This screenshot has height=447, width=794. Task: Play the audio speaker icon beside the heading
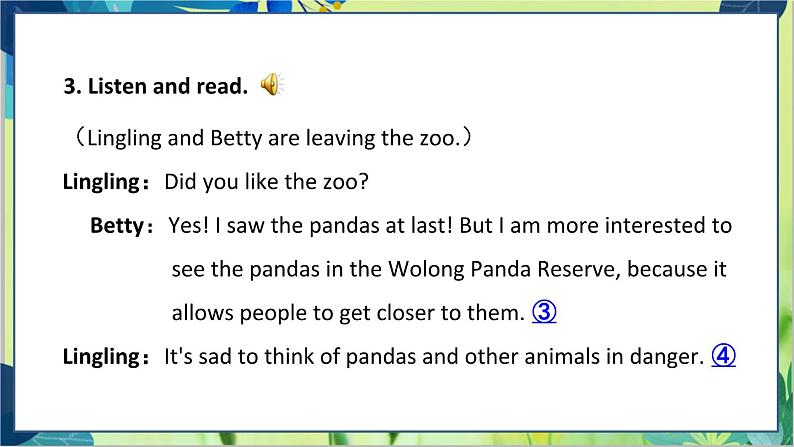pyautogui.click(x=271, y=84)
